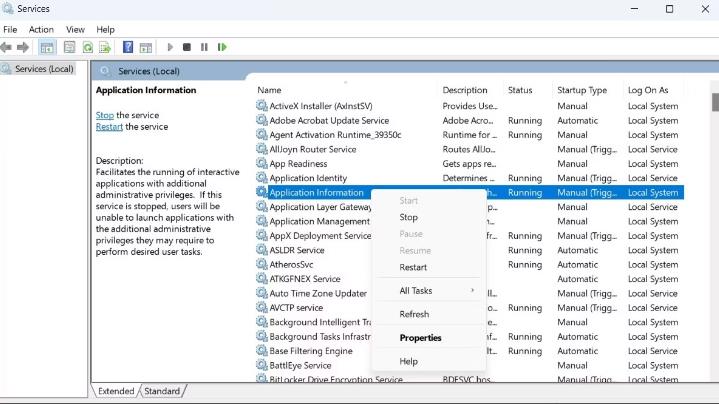Toggle the Show/Hide Console Tree toolbar icon

click(47, 47)
